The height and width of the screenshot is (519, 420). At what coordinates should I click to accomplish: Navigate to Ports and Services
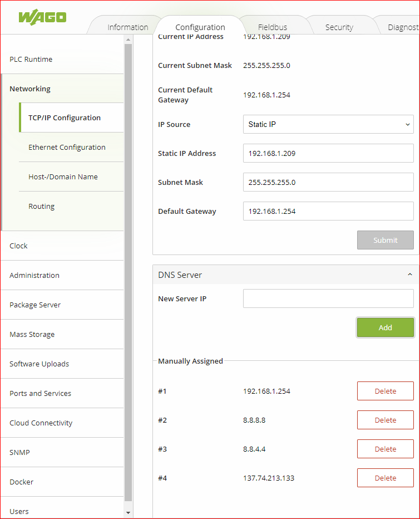[40, 393]
